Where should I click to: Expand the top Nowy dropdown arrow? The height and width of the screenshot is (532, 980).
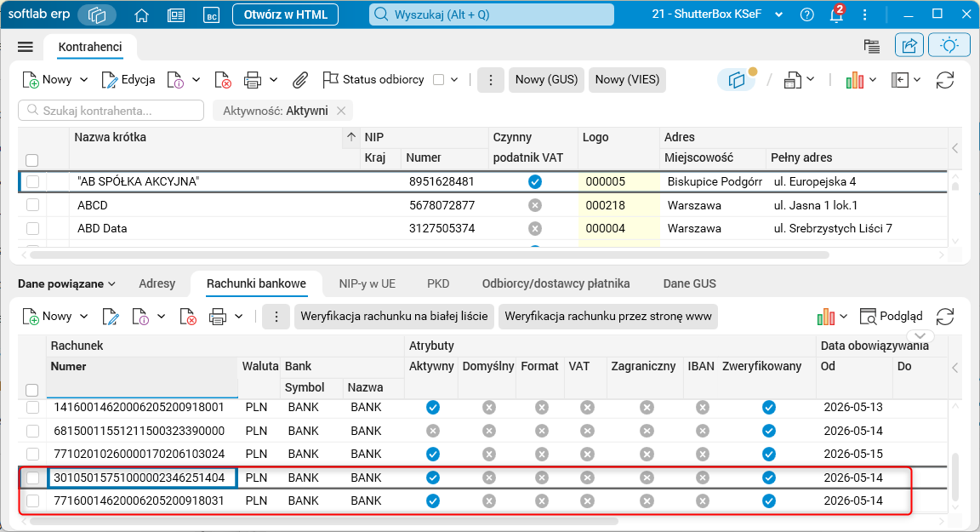(x=83, y=79)
